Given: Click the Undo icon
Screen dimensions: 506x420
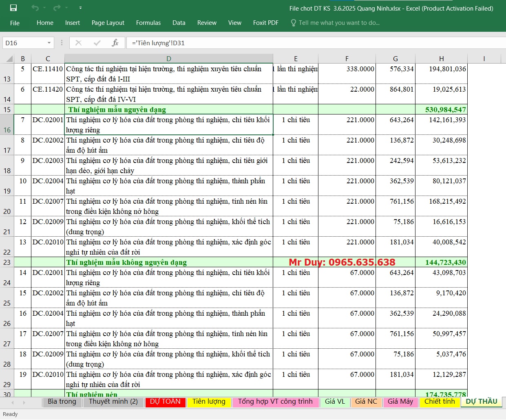Looking at the screenshot, I should [x=36, y=7].
